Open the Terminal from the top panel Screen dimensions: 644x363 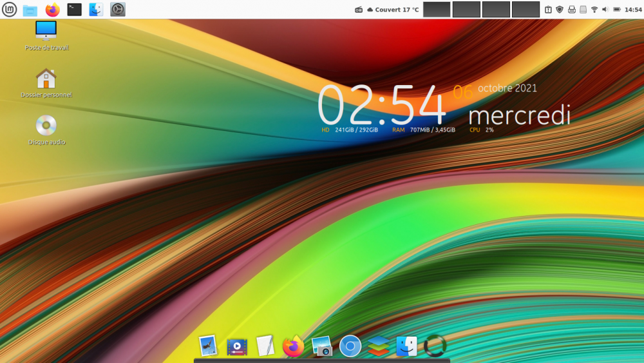(75, 10)
